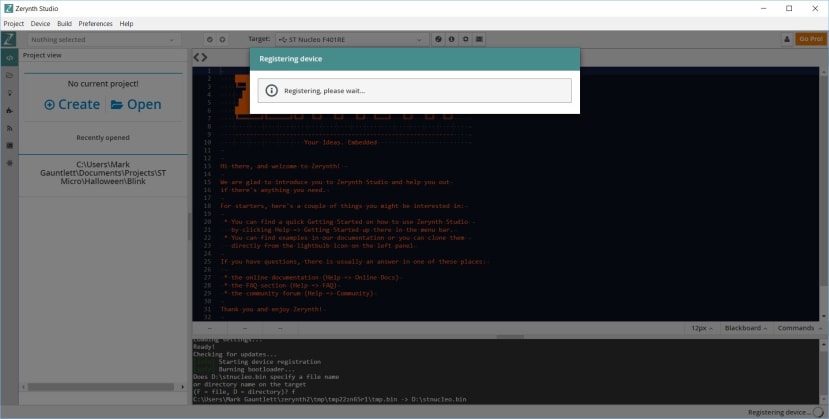This screenshot has height=419, width=829.
Task: Click 'Your Ideas. Embedded' editor line
Action: (340, 143)
